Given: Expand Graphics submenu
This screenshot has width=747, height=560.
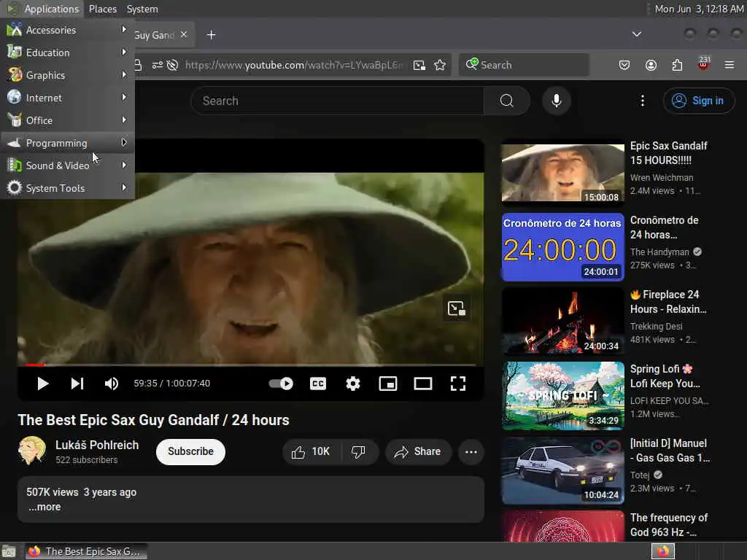Looking at the screenshot, I should pos(68,75).
